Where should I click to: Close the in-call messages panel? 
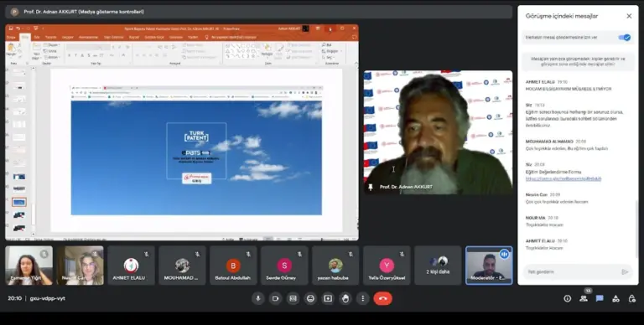click(x=629, y=16)
